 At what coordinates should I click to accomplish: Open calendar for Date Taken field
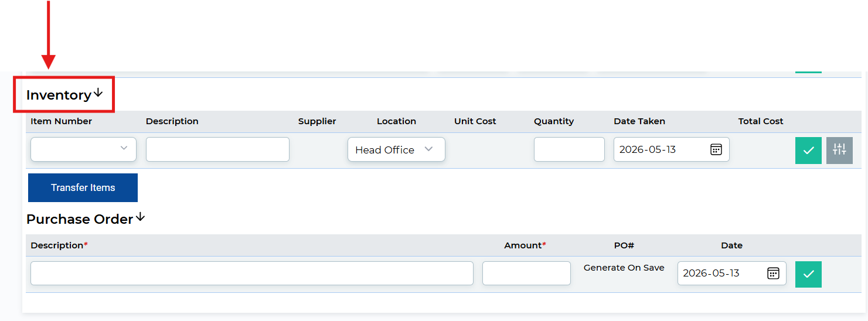tap(716, 149)
